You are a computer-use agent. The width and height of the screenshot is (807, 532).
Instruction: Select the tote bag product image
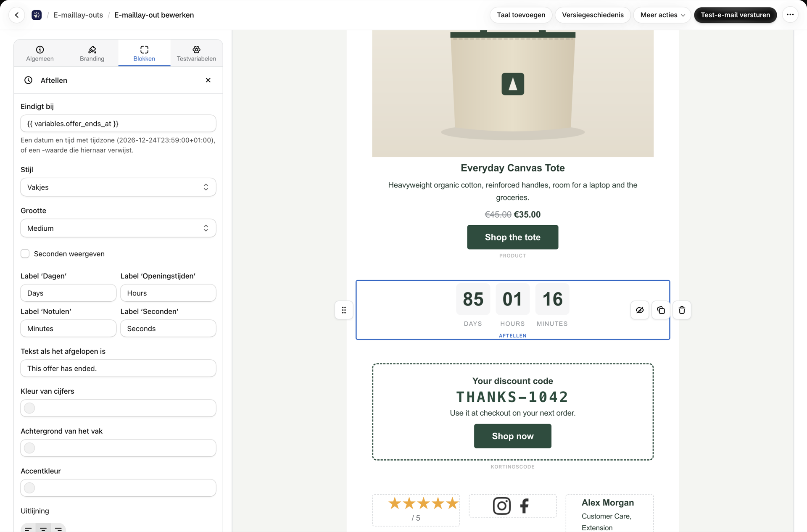(x=513, y=93)
